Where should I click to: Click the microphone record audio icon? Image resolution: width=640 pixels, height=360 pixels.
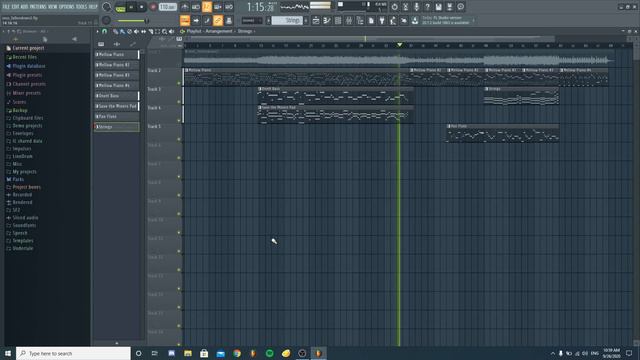click(x=416, y=7)
